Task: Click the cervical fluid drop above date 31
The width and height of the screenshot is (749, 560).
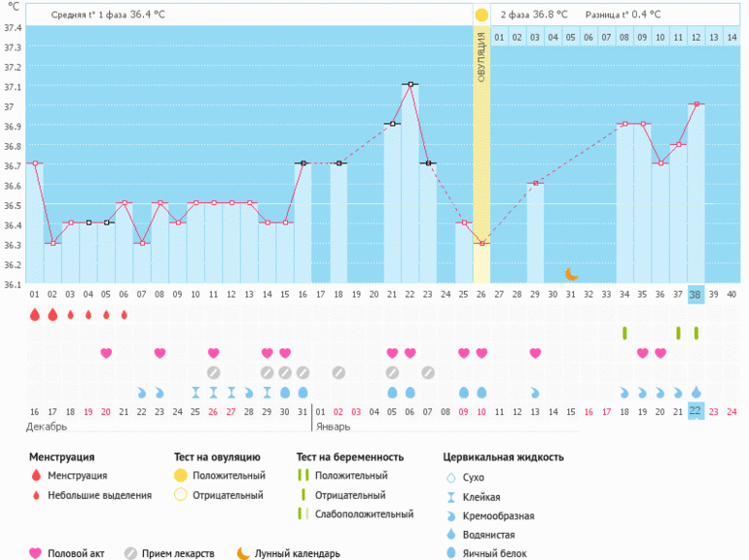Action: pyautogui.click(x=303, y=393)
